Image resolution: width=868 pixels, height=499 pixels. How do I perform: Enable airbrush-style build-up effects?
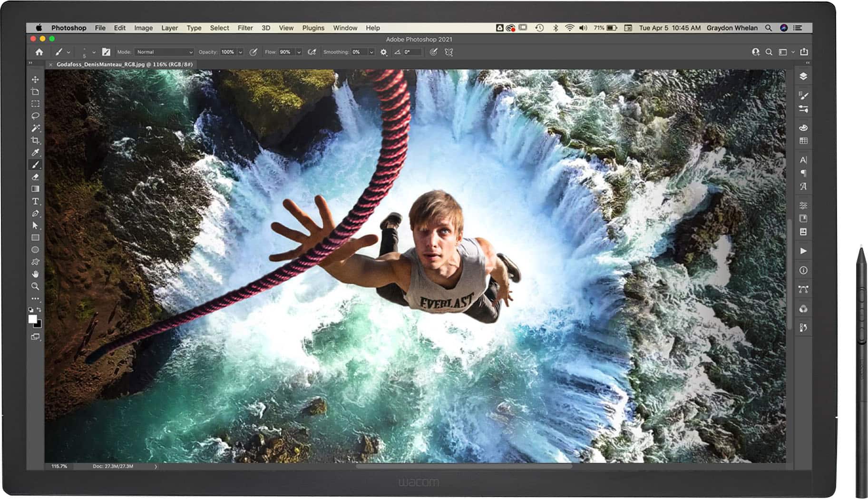click(312, 52)
